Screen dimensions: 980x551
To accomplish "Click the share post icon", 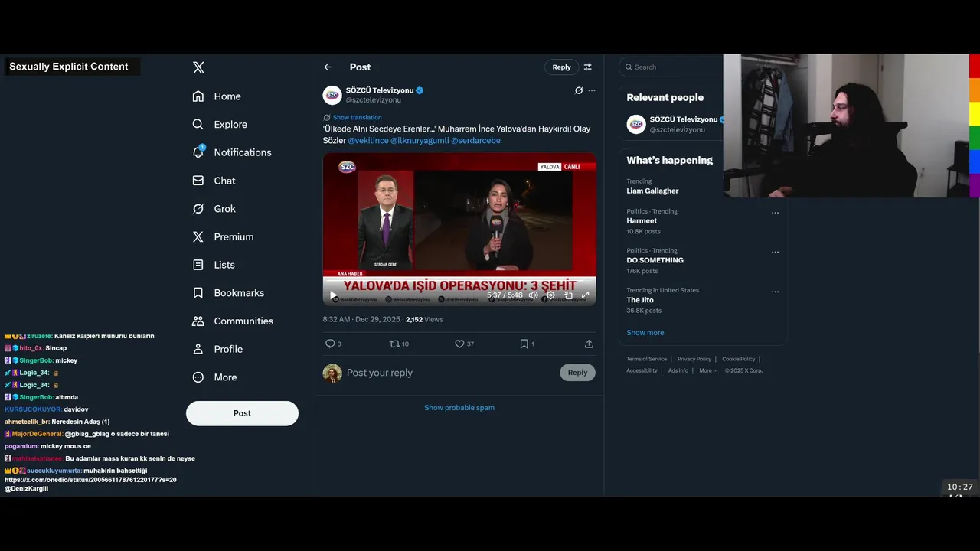I will point(589,344).
